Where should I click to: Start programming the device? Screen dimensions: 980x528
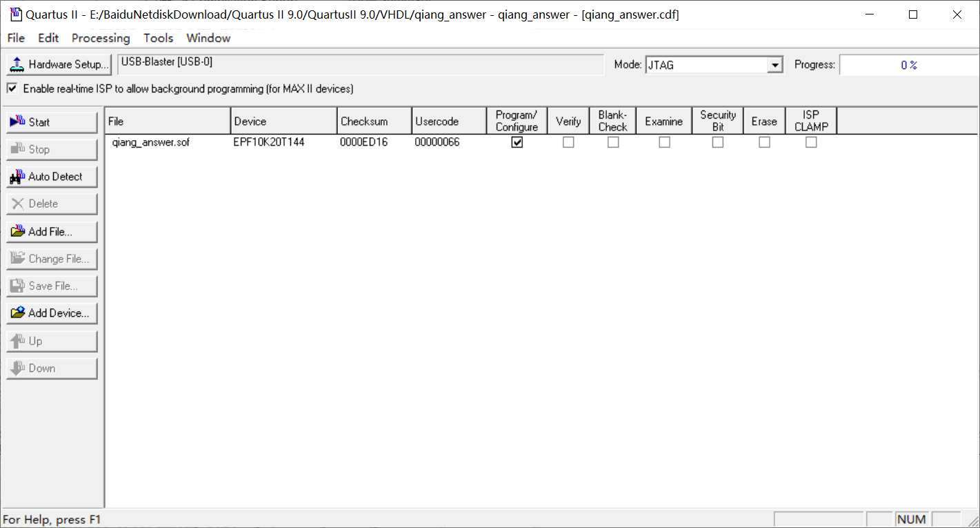(x=52, y=122)
